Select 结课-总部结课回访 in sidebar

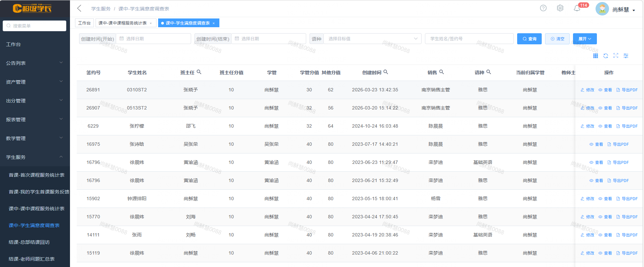coord(29,242)
